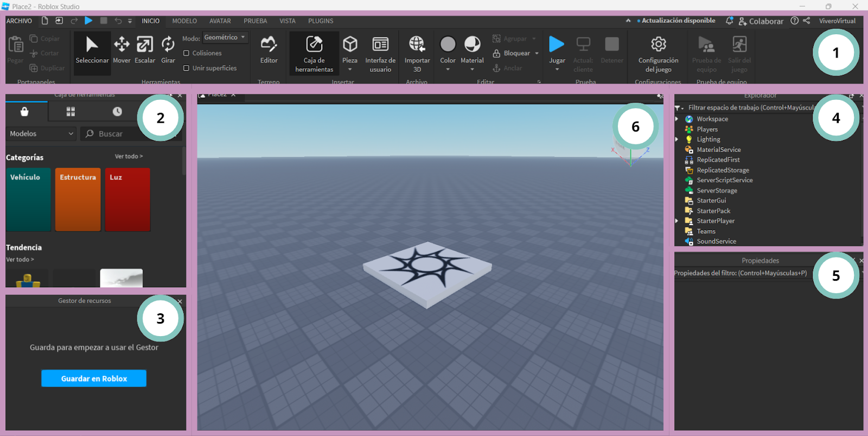This screenshot has height=436, width=868.
Task: Click the Copiar tool
Action: 44,39
